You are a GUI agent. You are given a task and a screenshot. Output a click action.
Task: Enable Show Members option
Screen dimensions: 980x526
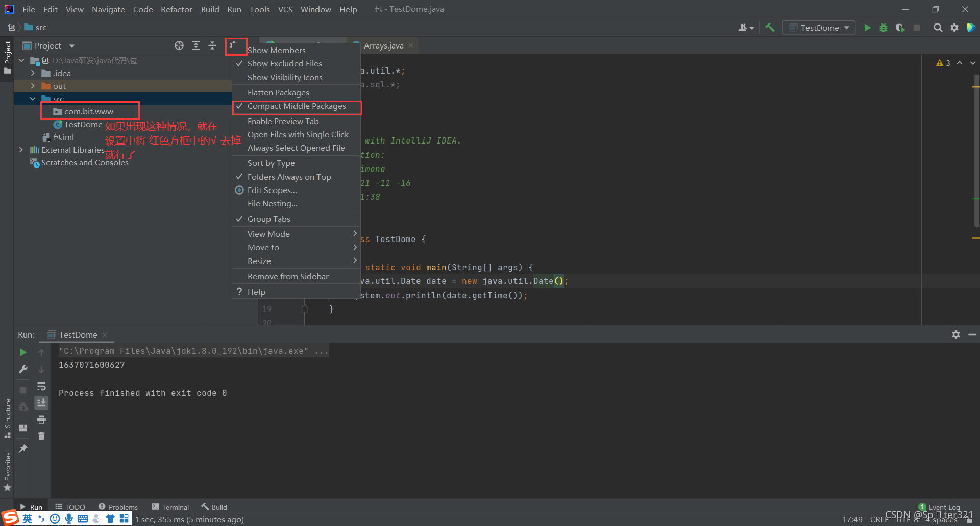297,50
